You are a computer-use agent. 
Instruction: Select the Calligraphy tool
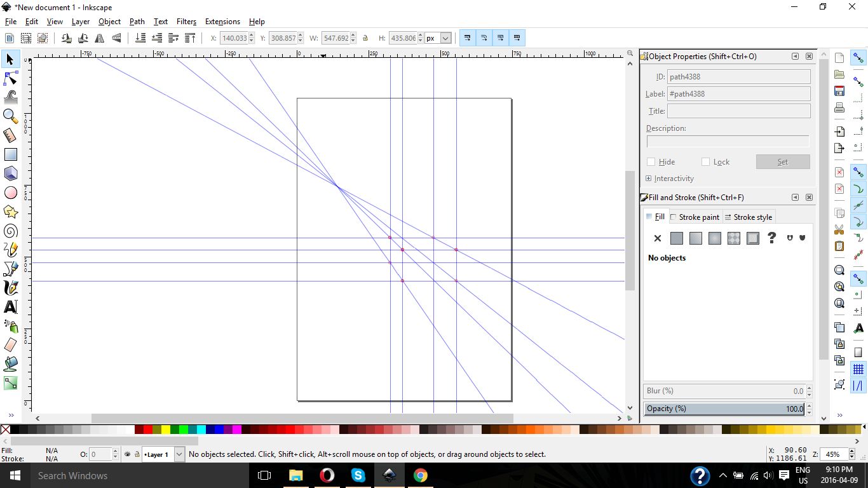click(10, 288)
